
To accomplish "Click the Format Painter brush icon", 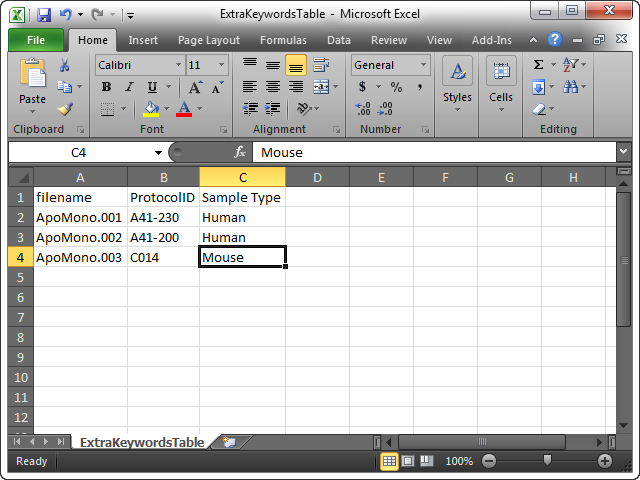I will 64,110.
